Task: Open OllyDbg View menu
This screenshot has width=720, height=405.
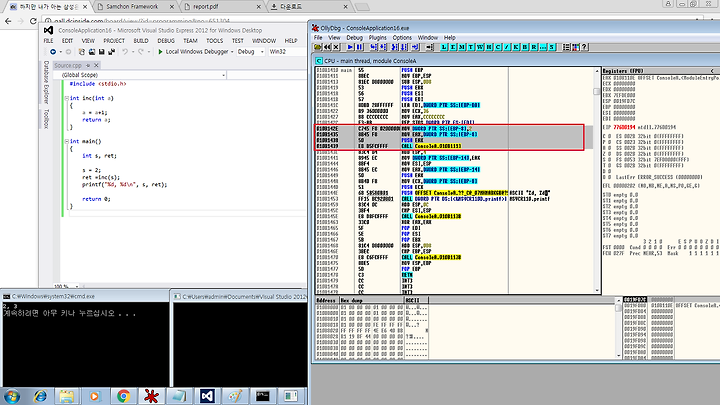Action: (334, 38)
